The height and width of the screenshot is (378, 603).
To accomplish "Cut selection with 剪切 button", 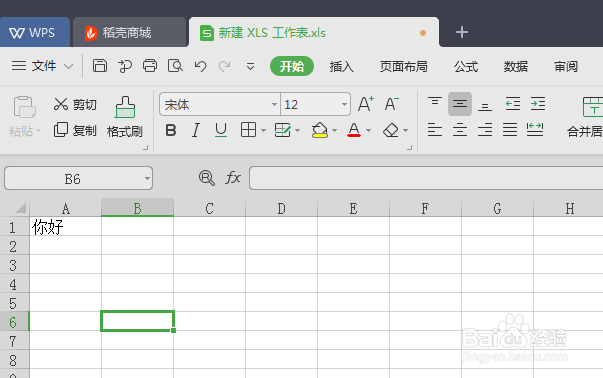I will [75, 104].
